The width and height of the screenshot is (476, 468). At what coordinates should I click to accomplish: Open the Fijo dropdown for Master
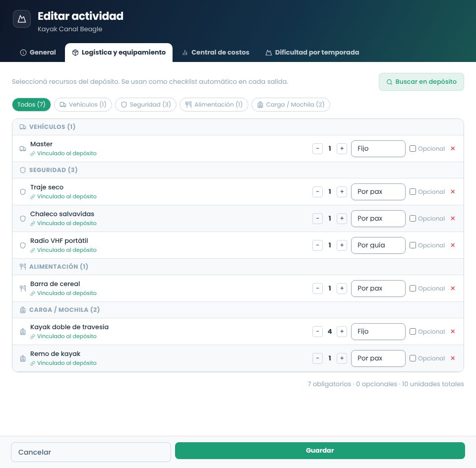pos(378,149)
